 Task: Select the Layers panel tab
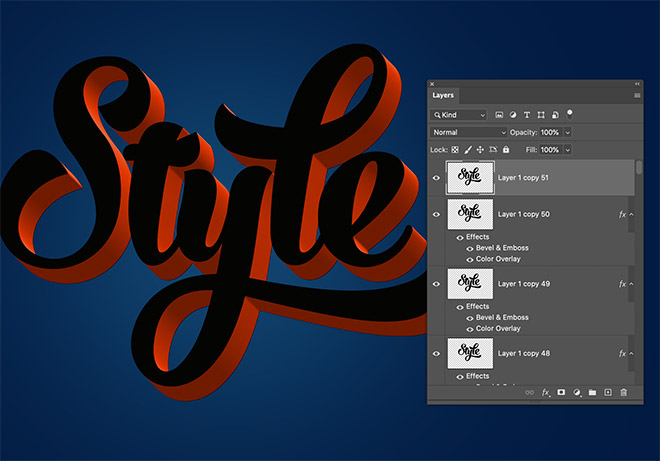[x=443, y=95]
